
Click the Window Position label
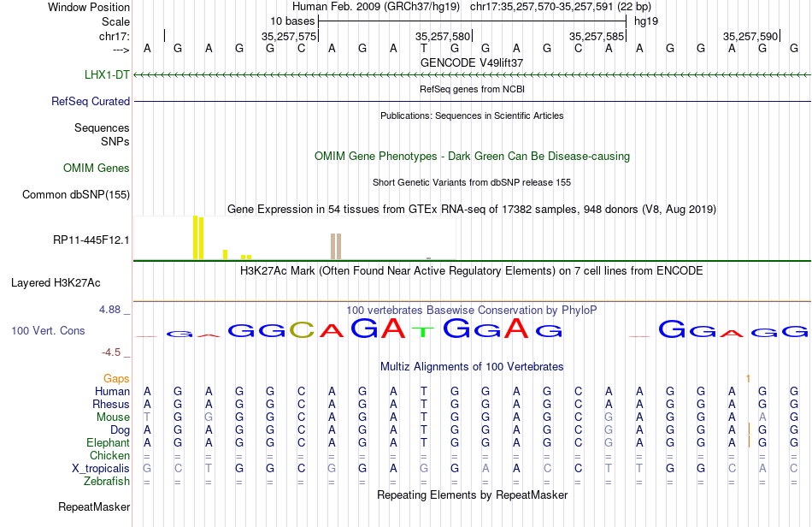point(89,7)
